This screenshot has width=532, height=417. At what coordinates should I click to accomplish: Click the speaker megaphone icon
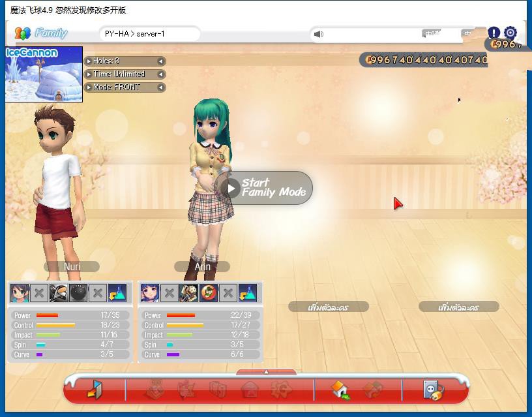click(319, 35)
